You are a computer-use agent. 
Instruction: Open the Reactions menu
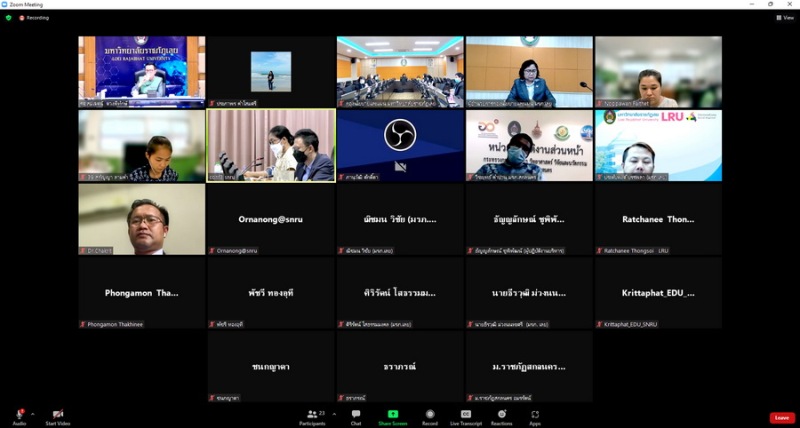(501, 415)
